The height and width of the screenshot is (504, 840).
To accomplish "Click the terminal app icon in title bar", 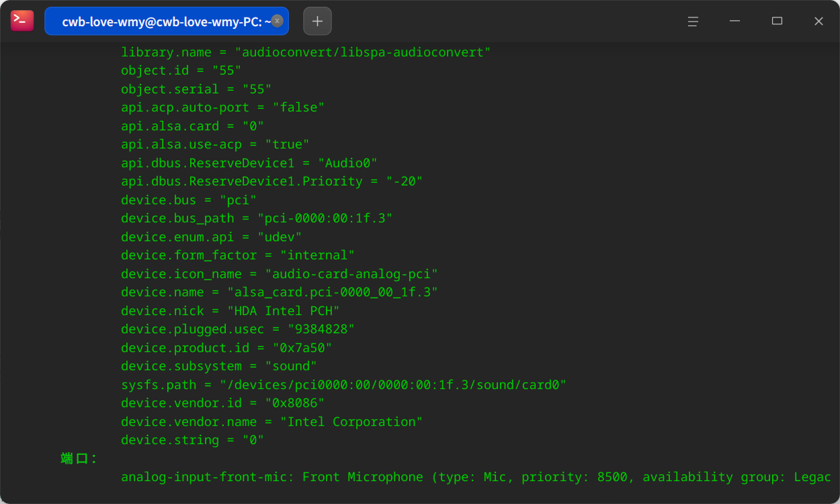I will [x=22, y=21].
